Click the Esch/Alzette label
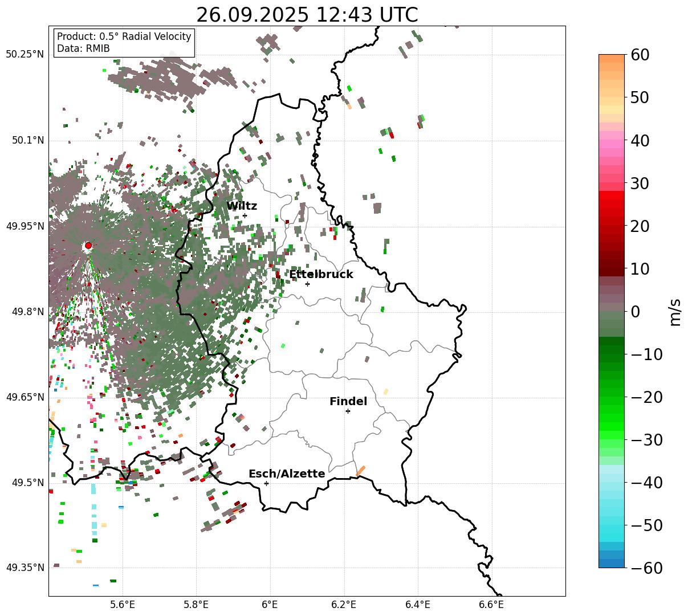The width and height of the screenshot is (688, 616). [x=287, y=474]
